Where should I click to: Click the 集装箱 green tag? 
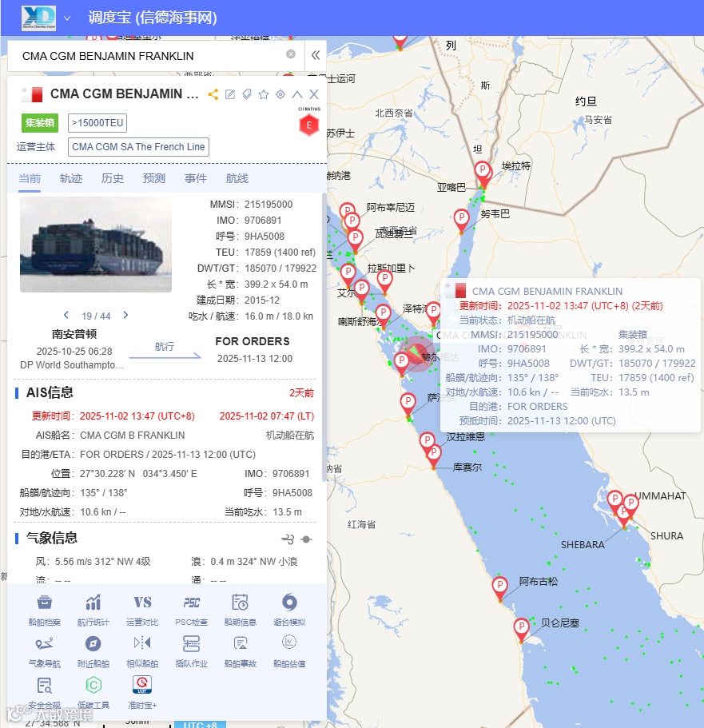[39, 123]
